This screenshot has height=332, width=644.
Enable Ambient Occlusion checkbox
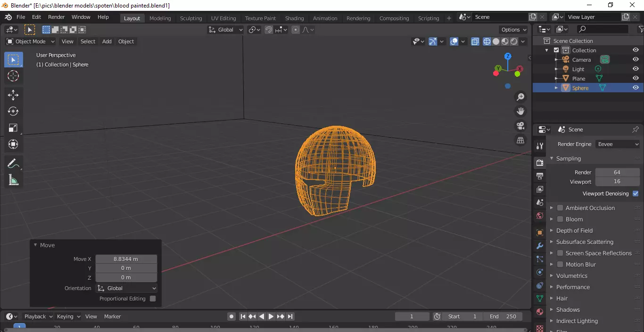click(x=560, y=208)
